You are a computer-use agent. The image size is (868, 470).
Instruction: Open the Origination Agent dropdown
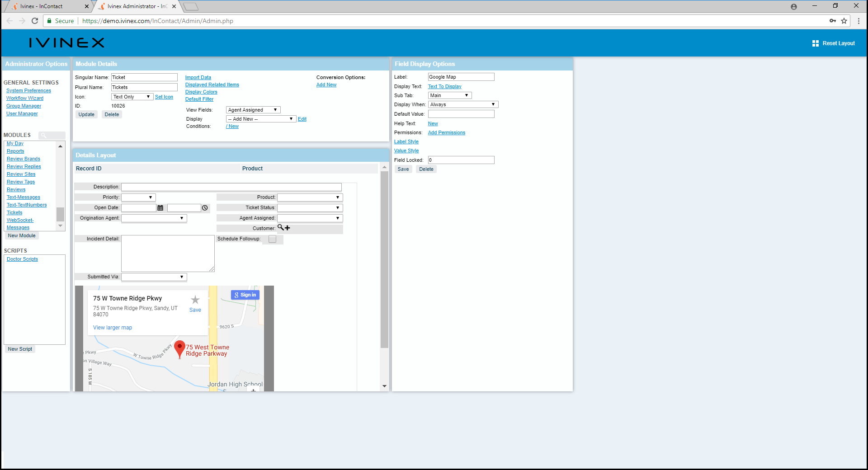[154, 218]
